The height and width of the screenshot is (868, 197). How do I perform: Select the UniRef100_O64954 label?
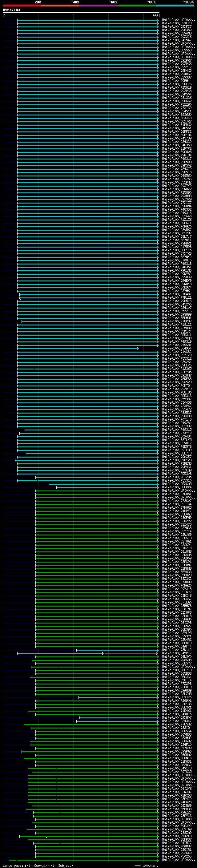176,349
